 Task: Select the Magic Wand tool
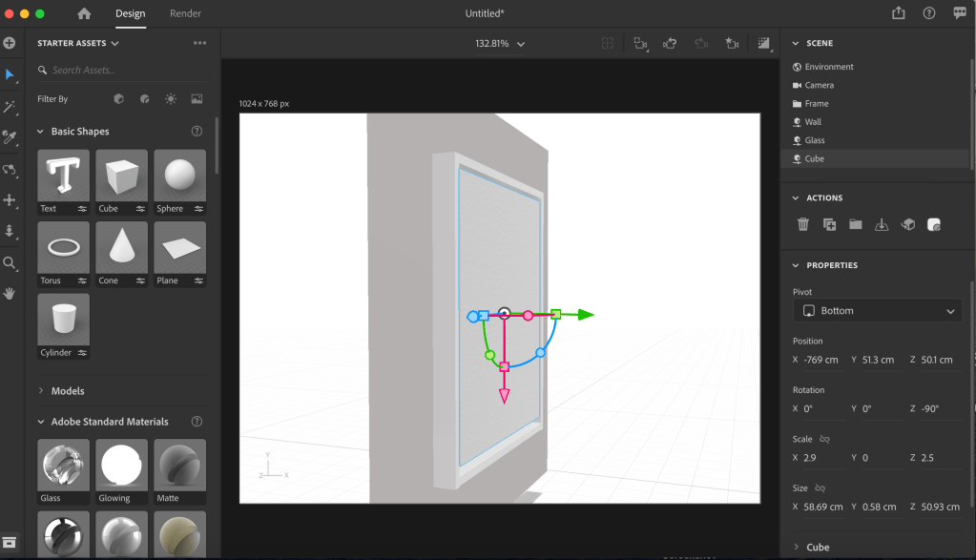(x=10, y=107)
